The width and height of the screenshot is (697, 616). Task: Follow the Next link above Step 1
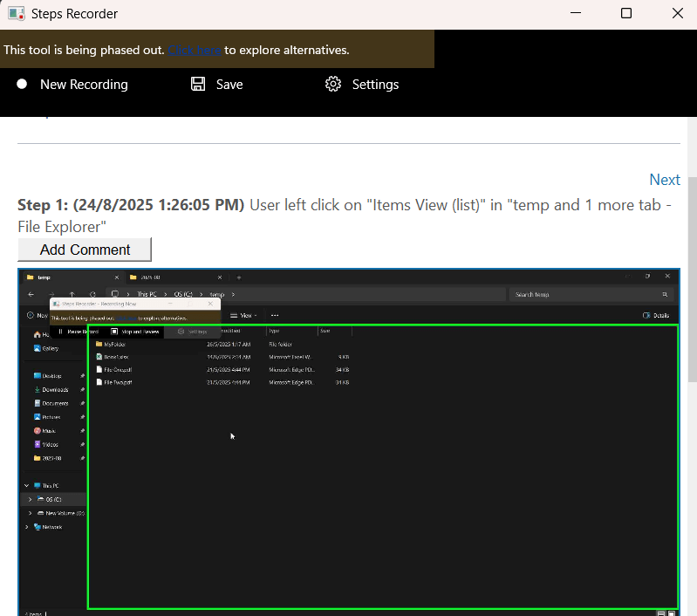(x=664, y=180)
